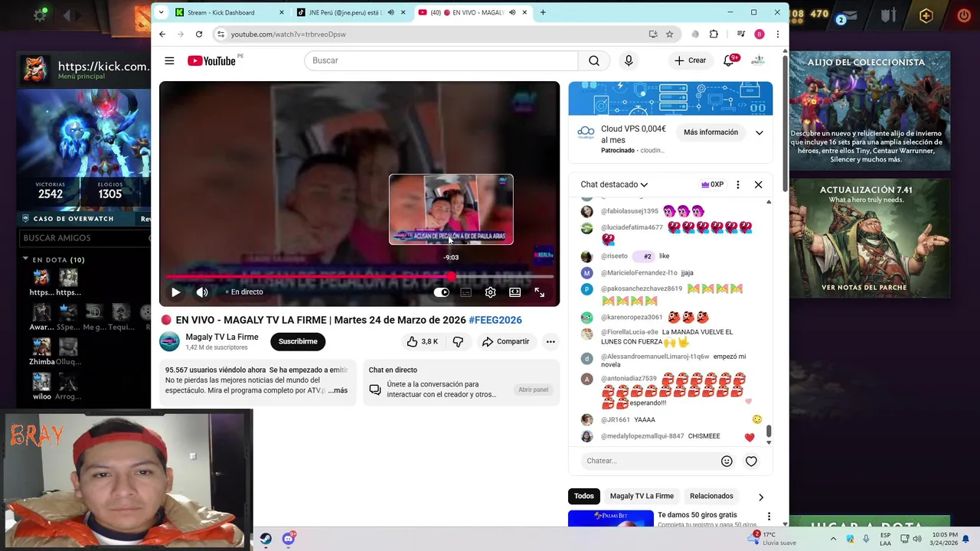
Task: Go back in the browser
Action: pyautogui.click(x=162, y=34)
